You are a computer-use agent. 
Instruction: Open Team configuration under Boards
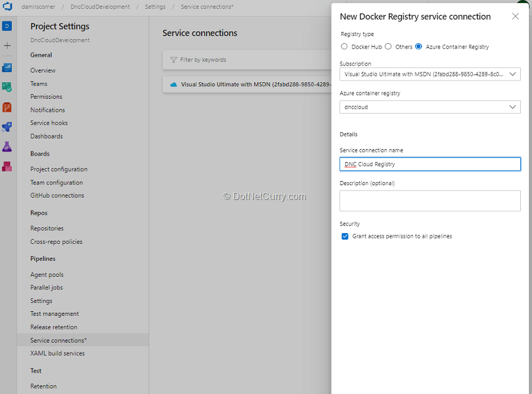coord(56,182)
